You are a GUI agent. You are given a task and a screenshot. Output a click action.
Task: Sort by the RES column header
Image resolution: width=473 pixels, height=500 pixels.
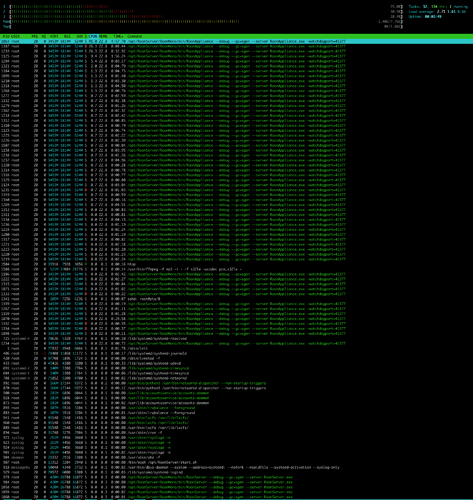coord(67,36)
